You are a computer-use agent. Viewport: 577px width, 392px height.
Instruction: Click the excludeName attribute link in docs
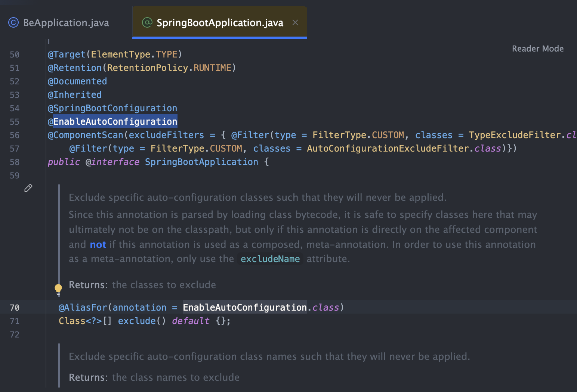coord(270,259)
